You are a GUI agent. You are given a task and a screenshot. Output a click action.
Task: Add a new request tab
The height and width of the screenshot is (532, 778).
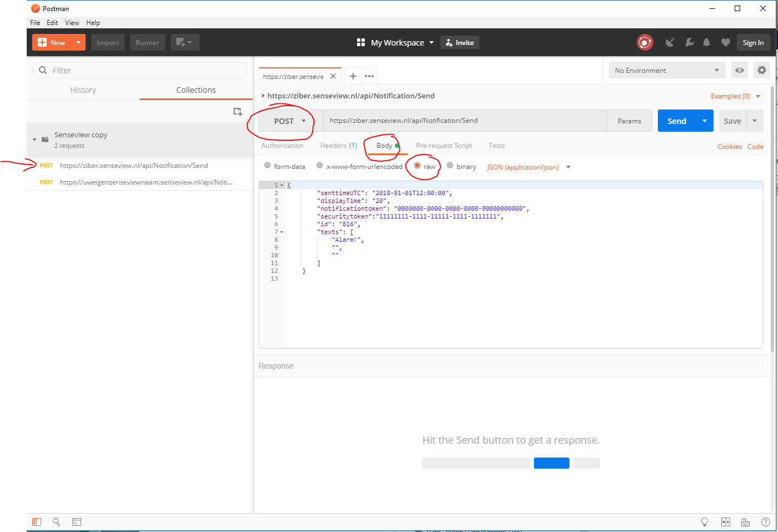353,76
